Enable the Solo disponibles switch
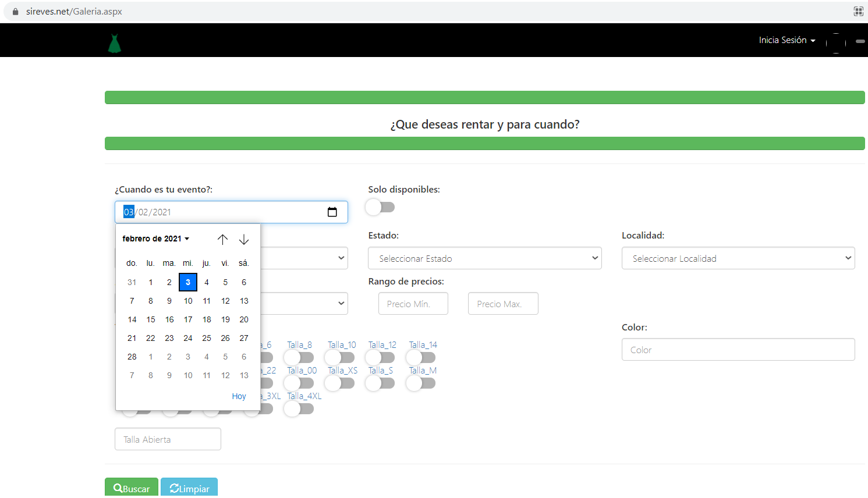Viewport: 868px width, 498px height. click(x=380, y=207)
